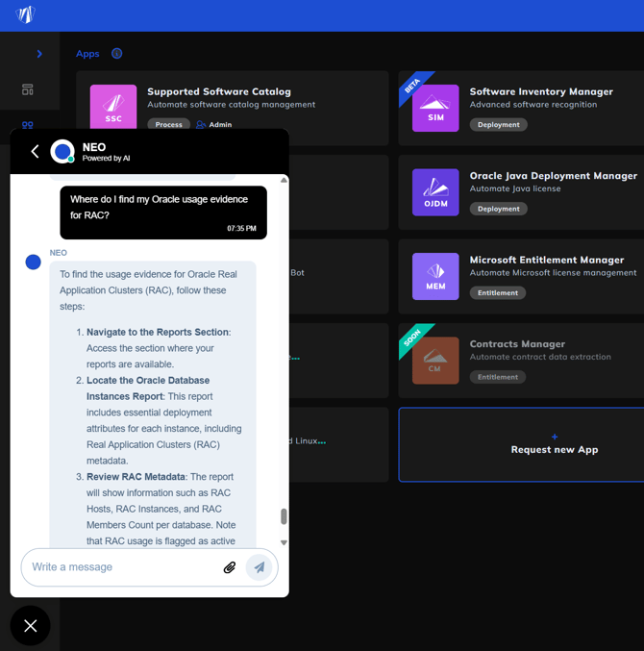Click 'Automate contract data extraction' text
The height and width of the screenshot is (651, 644).
click(540, 357)
